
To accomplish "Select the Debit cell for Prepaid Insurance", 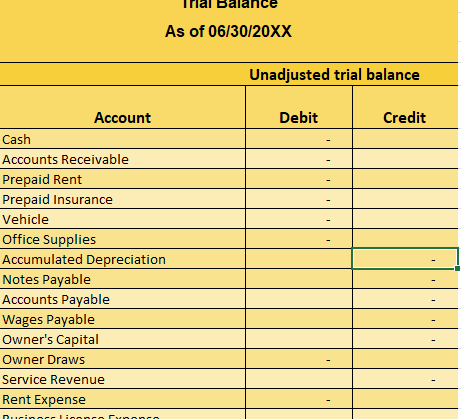I will 299,199.
